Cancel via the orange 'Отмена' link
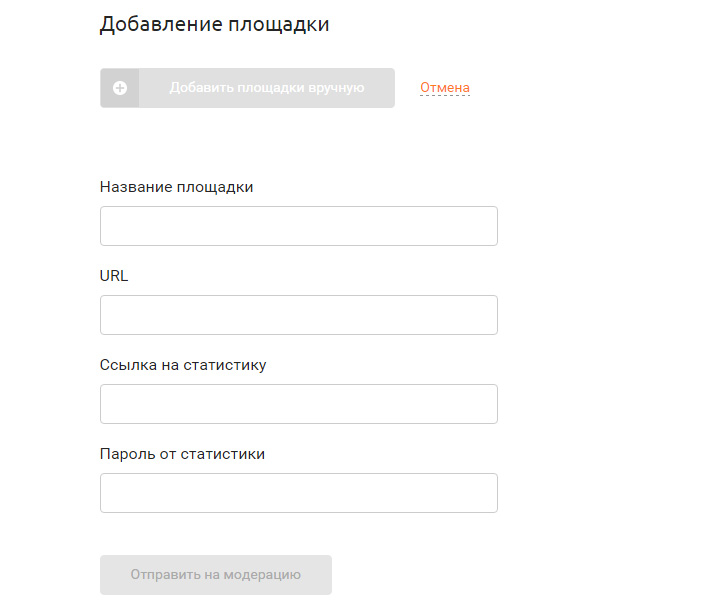Screen dimensions: 707x610 pos(445,87)
